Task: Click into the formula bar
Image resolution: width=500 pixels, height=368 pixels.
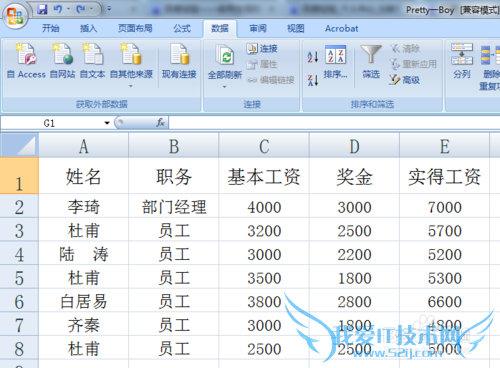Action: coord(334,123)
